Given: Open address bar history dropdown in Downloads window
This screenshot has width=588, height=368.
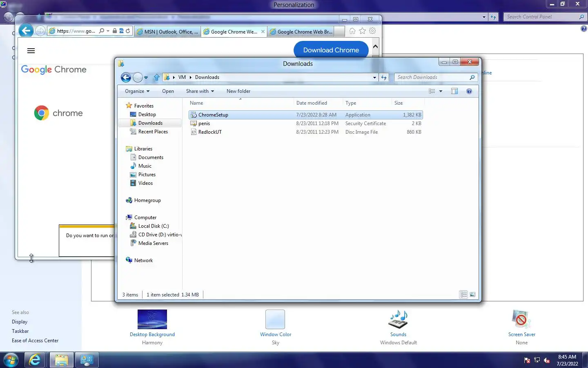Looking at the screenshot, I should coord(374,77).
